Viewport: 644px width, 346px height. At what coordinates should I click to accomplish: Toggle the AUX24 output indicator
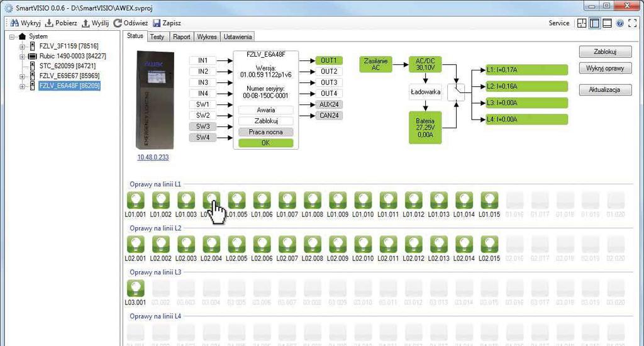329,104
